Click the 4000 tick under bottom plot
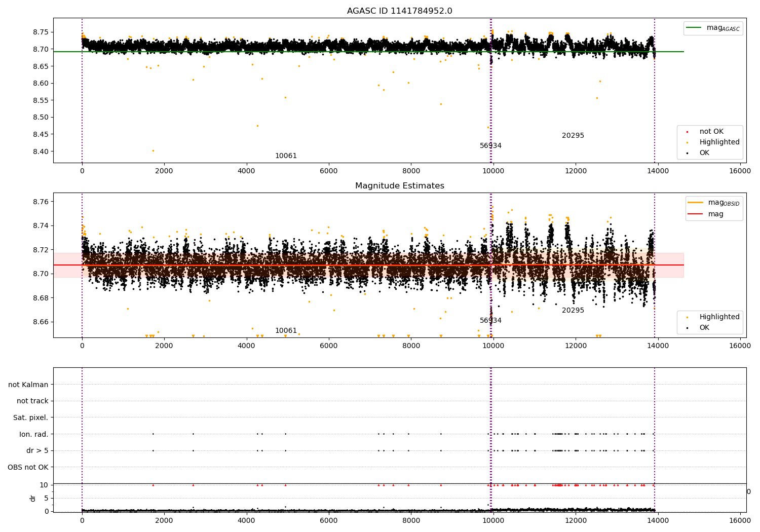This screenshot has height=532, width=760. pos(246,520)
